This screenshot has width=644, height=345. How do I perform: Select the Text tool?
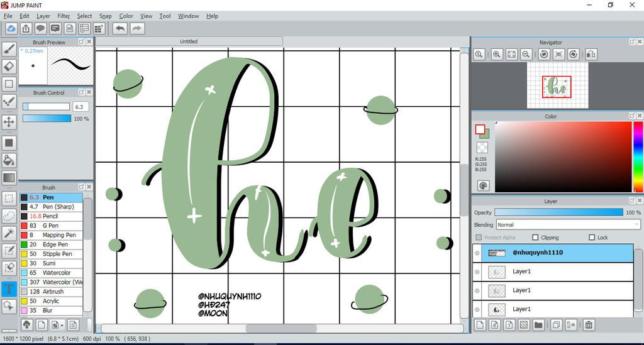(9, 289)
